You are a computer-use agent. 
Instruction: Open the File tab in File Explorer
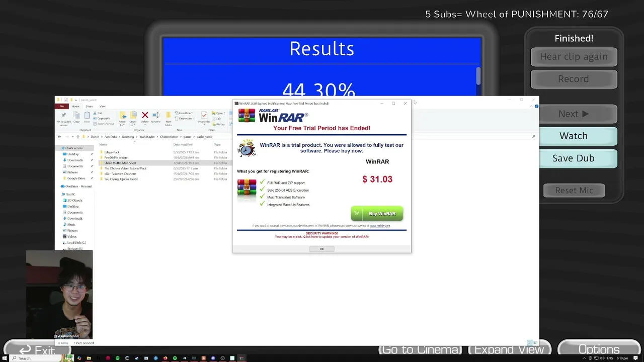click(x=62, y=106)
